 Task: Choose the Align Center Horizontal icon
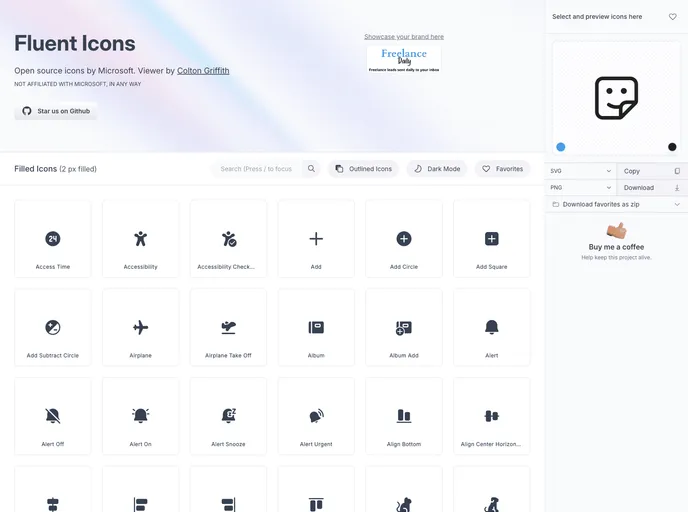[x=491, y=416]
